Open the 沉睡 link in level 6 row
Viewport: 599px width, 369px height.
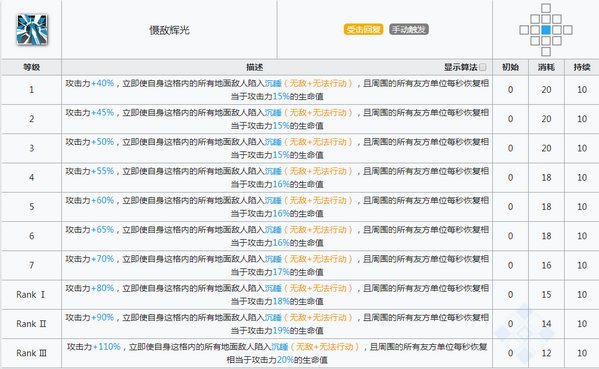(x=273, y=230)
